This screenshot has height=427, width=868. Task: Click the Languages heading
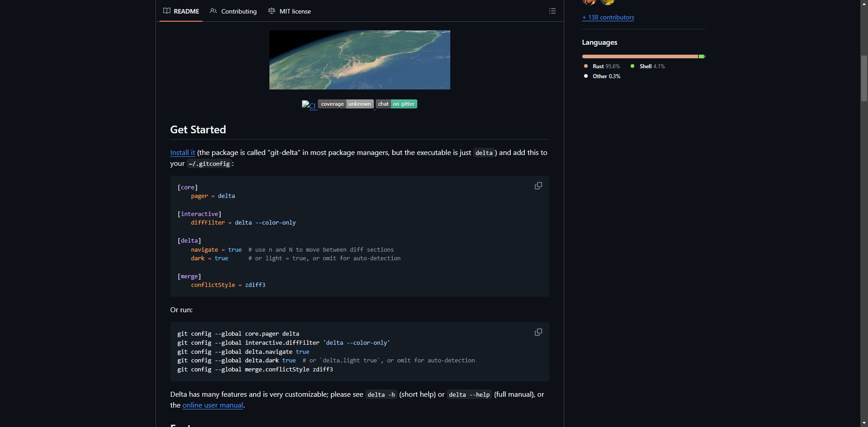599,42
